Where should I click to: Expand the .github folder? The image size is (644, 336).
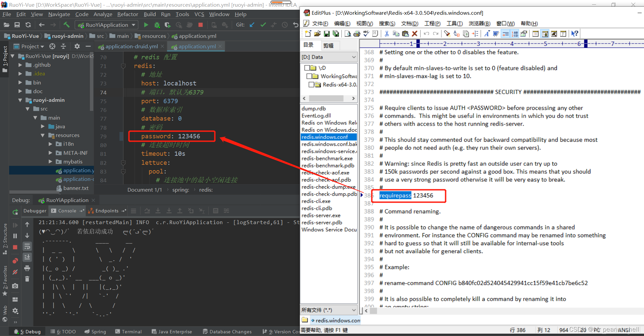(x=20, y=65)
